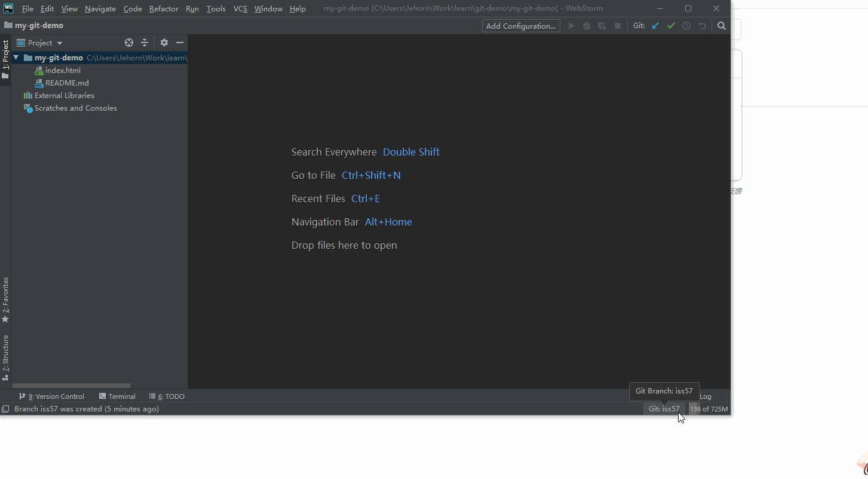
Task: Open the Run menu
Action: coord(192,8)
